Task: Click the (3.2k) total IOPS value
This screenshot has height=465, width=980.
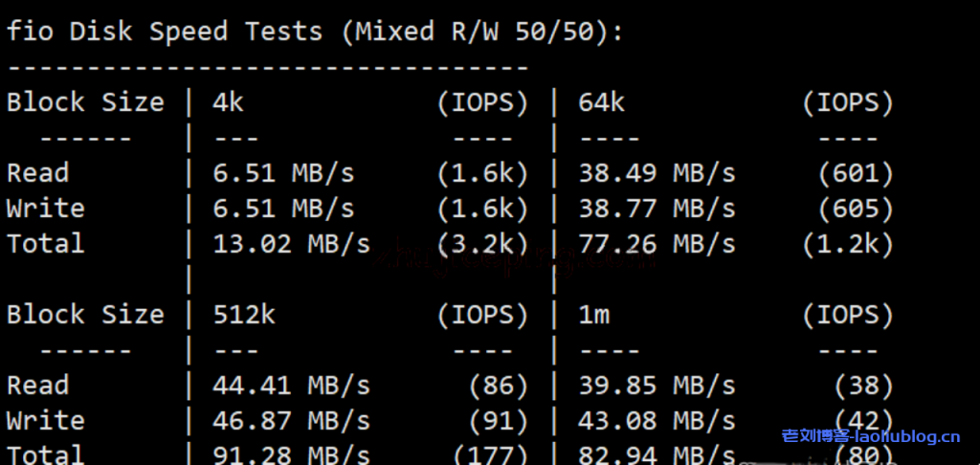Action: point(482,244)
